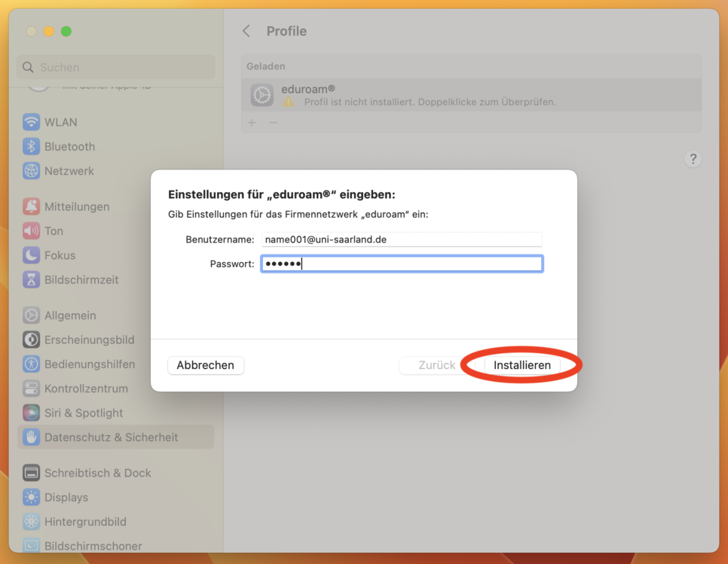728x564 pixels.
Task: Select Displays label in sidebar
Action: click(x=66, y=497)
